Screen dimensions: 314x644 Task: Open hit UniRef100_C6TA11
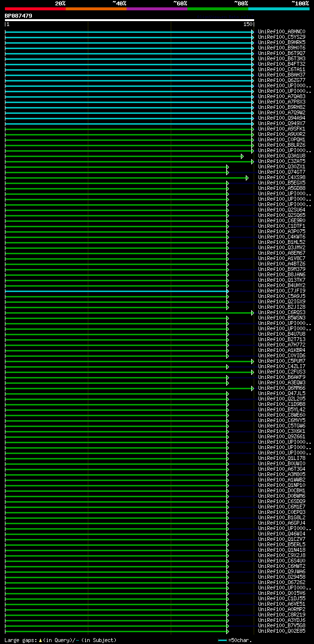tap(282, 69)
